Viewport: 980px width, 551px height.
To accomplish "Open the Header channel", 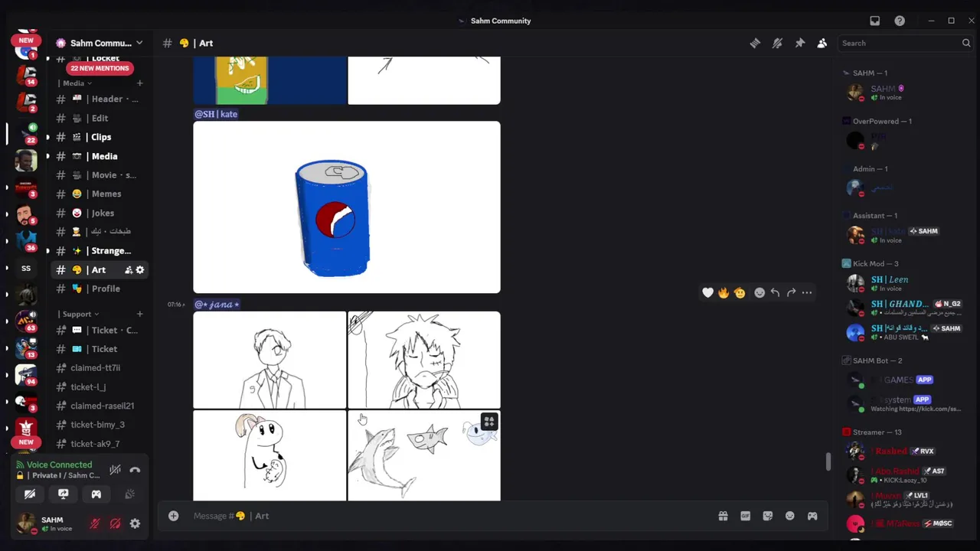I will click(x=100, y=99).
